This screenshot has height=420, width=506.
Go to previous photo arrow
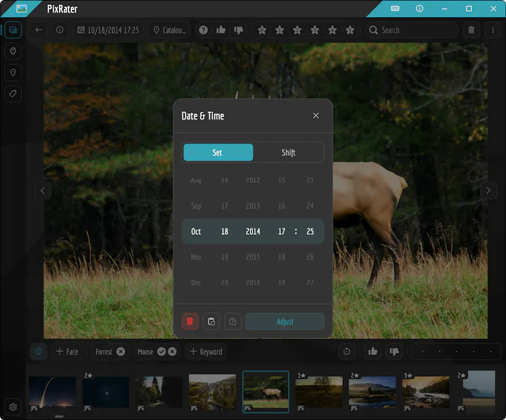click(x=42, y=190)
